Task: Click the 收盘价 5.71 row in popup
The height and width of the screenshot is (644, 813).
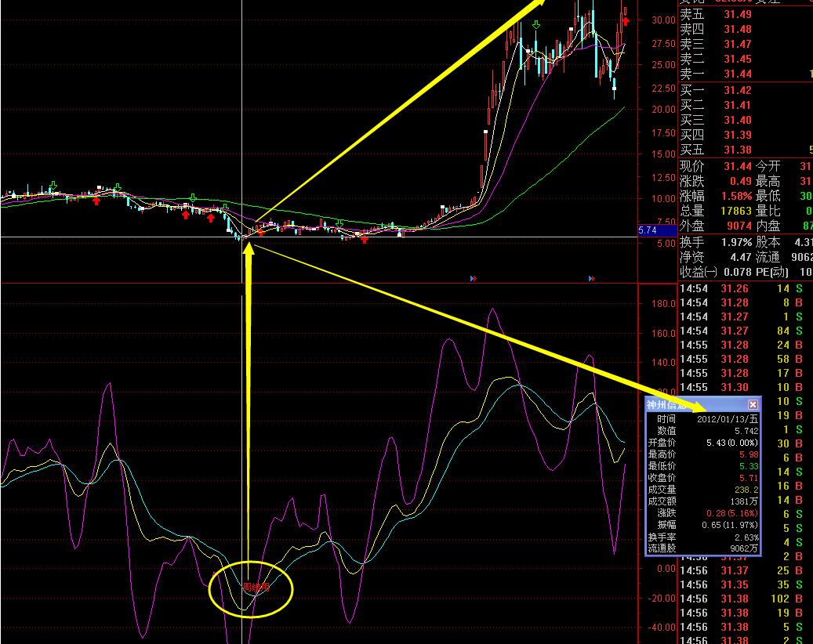Action: 703,478
